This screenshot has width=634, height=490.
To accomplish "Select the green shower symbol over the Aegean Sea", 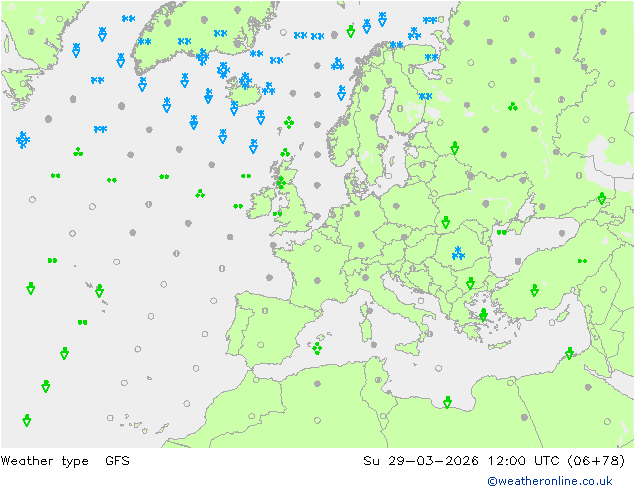I will click(x=483, y=315).
